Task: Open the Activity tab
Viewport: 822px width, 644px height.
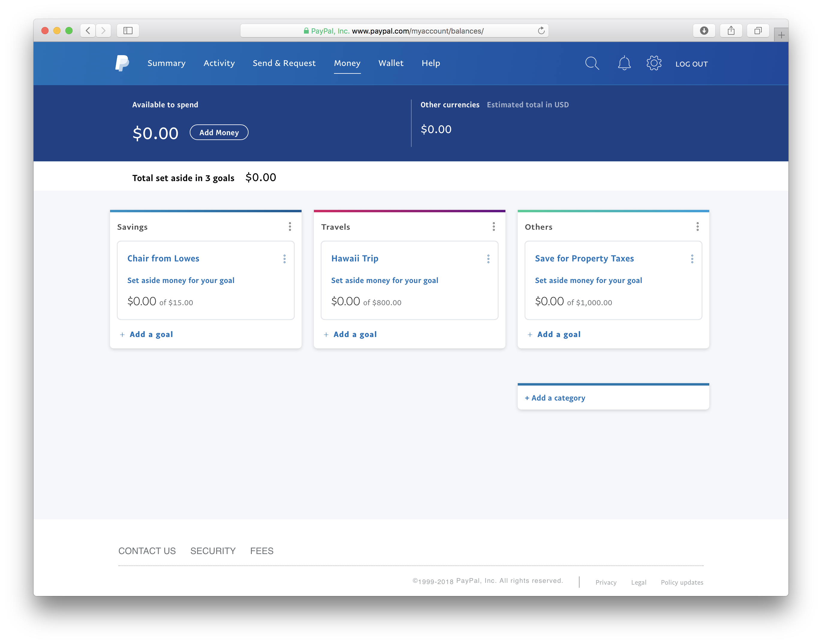Action: [219, 63]
